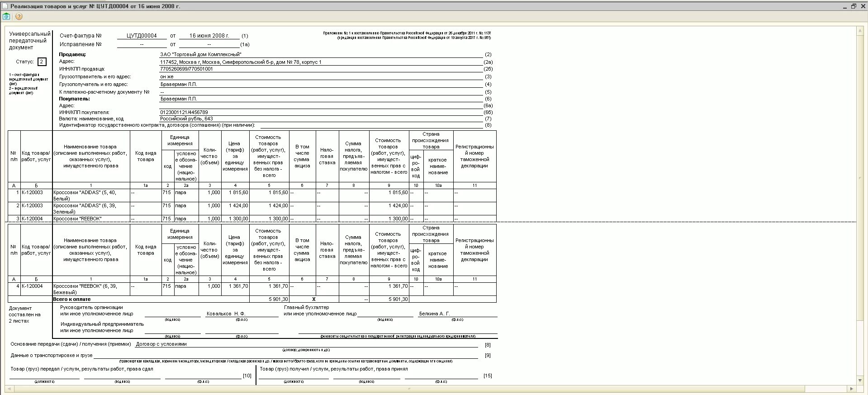Select the Данные о транспортировке и грузе label
Image resolution: width=868 pixels, height=395 pixels.
pos(52,355)
